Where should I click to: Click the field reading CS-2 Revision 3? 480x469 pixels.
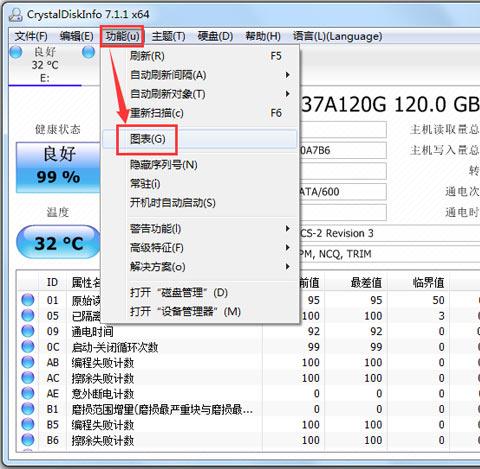pyautogui.click(x=389, y=233)
